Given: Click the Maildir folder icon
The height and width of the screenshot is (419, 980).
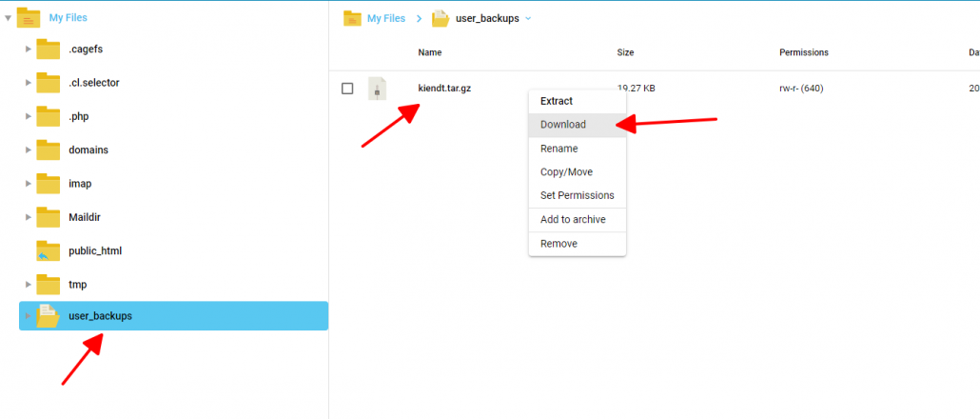Looking at the screenshot, I should (x=49, y=217).
